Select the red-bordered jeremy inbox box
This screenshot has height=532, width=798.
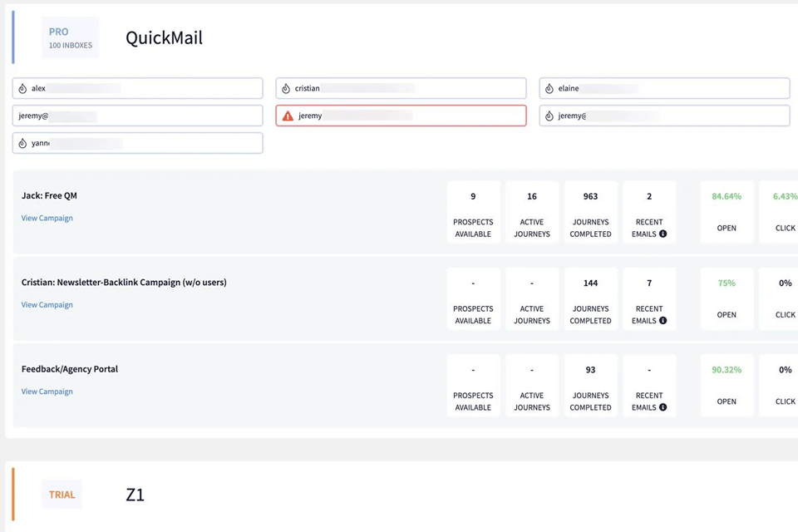(401, 116)
